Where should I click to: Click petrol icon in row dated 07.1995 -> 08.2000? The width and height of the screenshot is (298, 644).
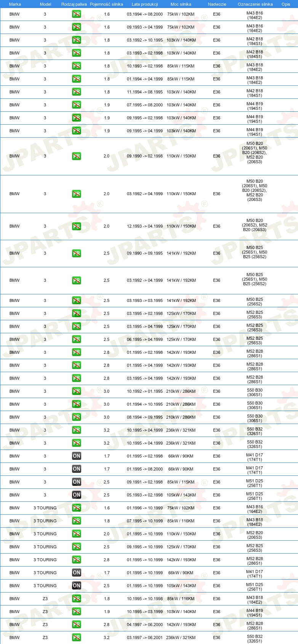point(77,105)
